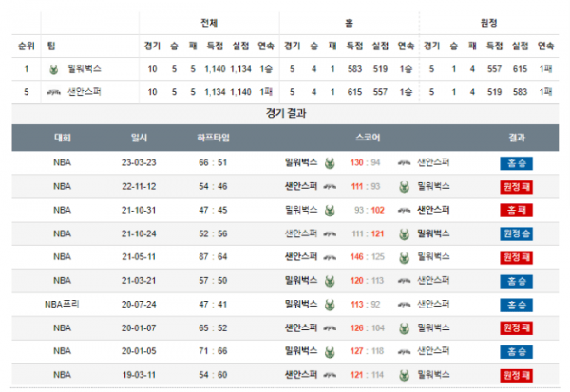Click the final score 126 : 104
Viewport: 570px width, 392px height.
pyautogui.click(x=367, y=328)
